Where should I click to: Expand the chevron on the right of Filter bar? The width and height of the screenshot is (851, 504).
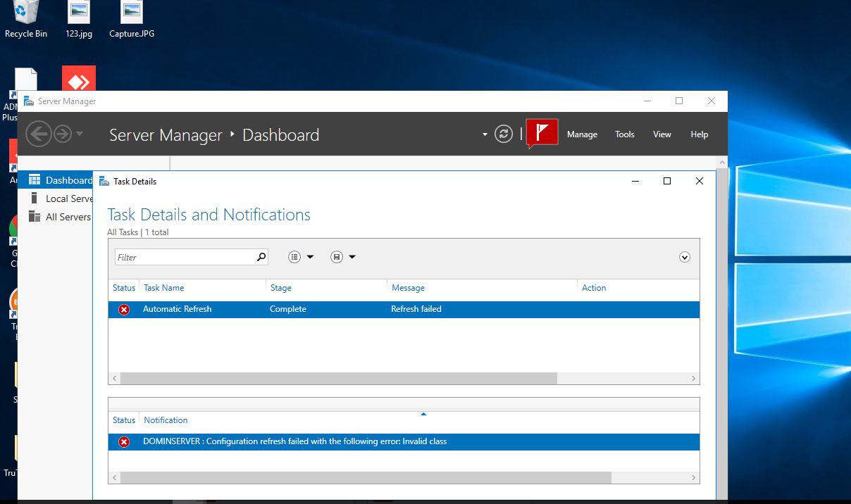click(x=684, y=256)
